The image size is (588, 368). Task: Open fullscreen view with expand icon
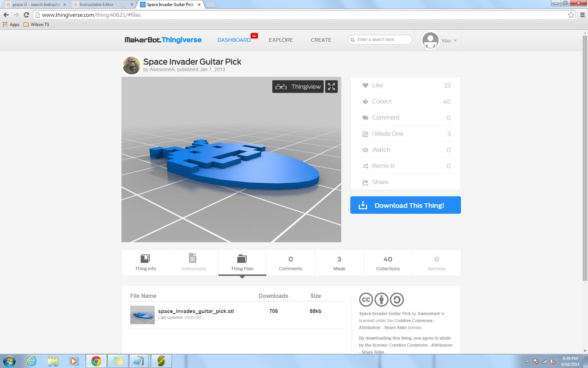coord(331,87)
